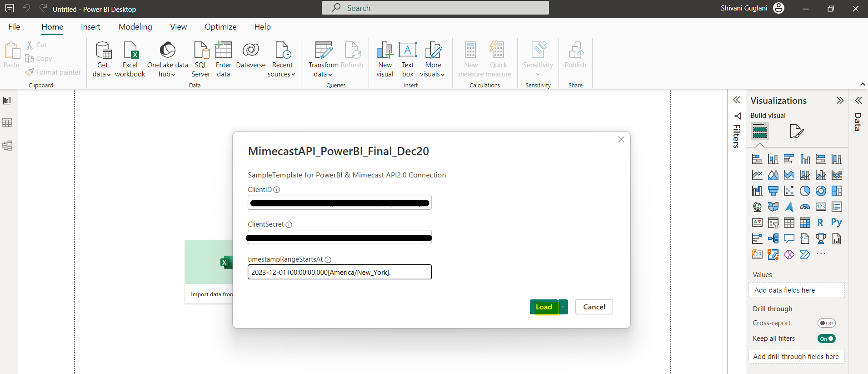Image resolution: width=868 pixels, height=374 pixels.
Task: Toggle Cross-report drill through switch
Action: coord(826,323)
